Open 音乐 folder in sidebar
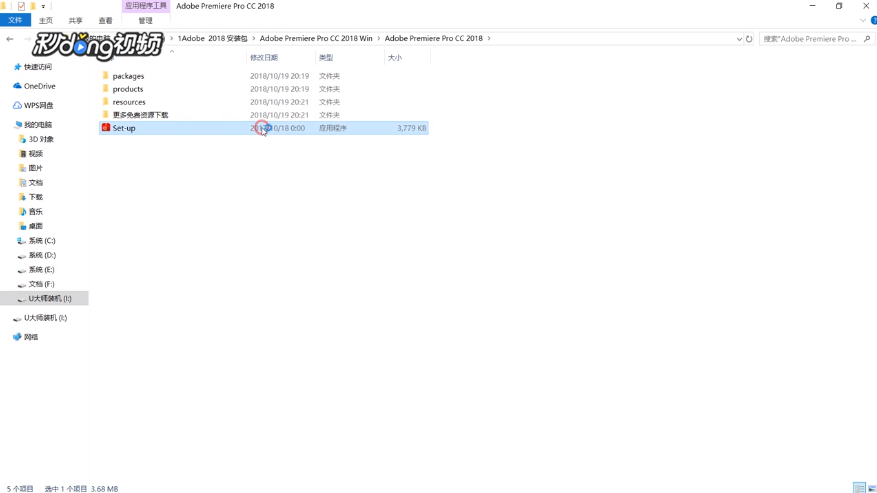Image resolution: width=877 pixels, height=493 pixels. 36,212
